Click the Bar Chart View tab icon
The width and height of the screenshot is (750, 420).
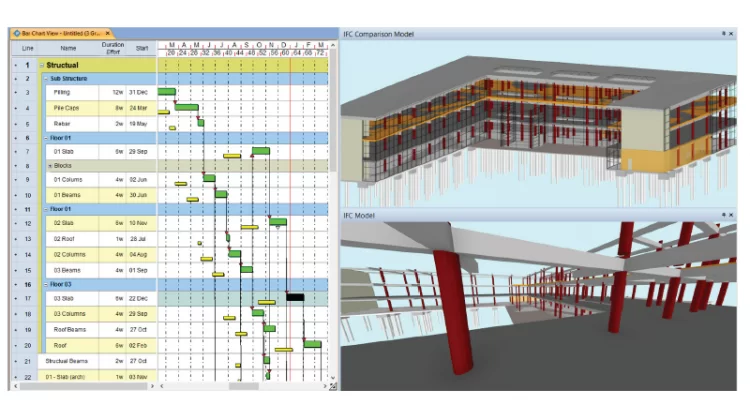pyautogui.click(x=17, y=33)
